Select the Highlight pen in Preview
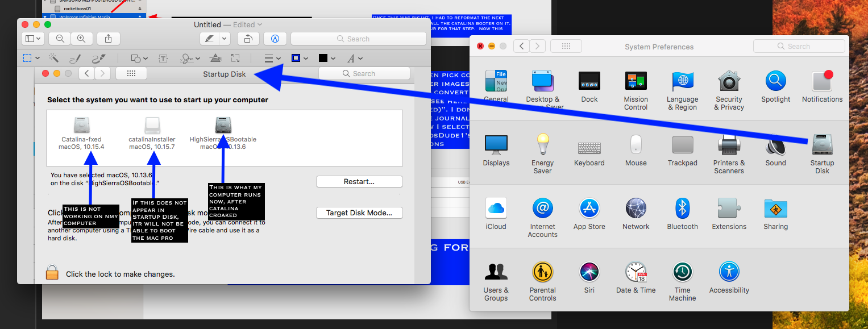 [209, 39]
